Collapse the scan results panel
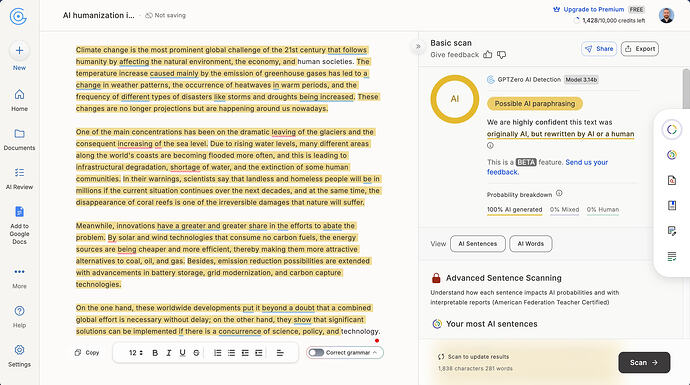This screenshot has width=690, height=385. tap(418, 46)
